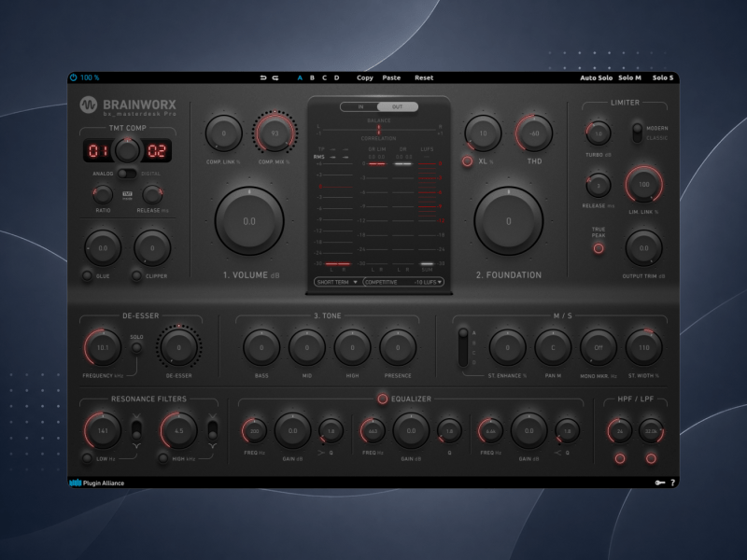
Task: Toggle the XL enable button
Action: (x=468, y=161)
